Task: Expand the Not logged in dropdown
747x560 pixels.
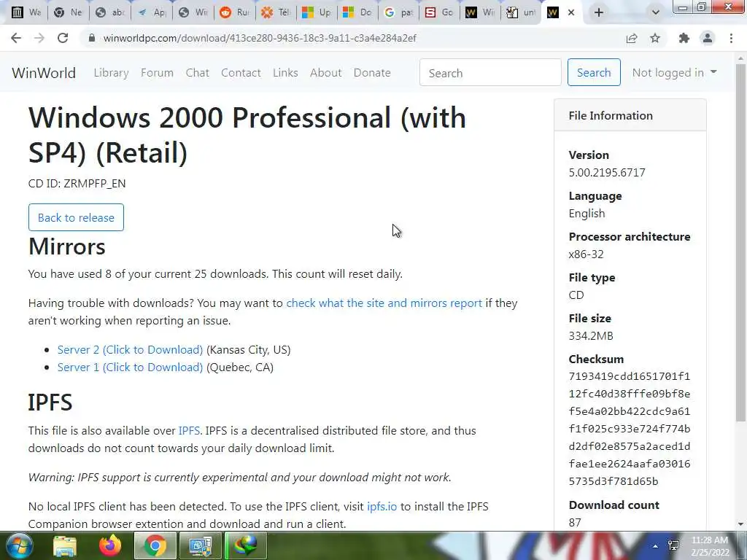Action: 674,72
